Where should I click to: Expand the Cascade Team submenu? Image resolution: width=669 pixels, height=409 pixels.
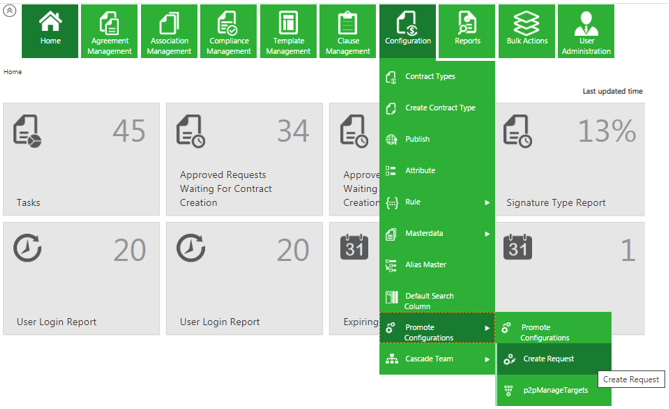point(487,359)
